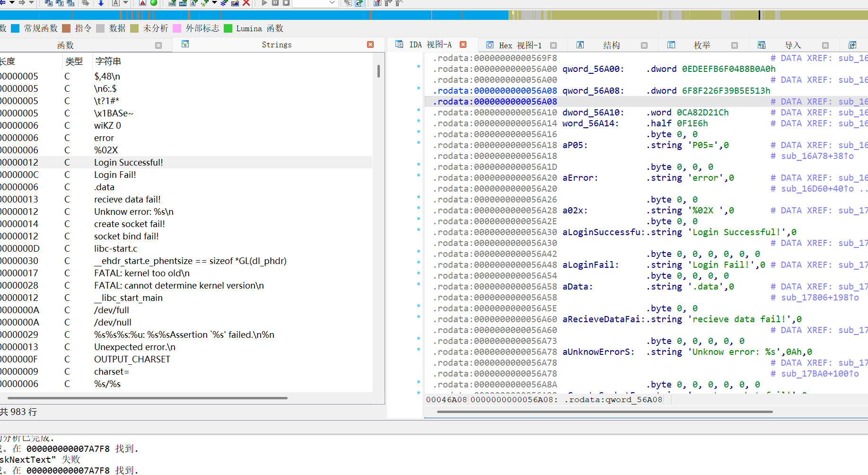Click the Strings list horizontal scrollbar
The height and width of the screenshot is (475, 868).
pyautogui.click(x=148, y=398)
